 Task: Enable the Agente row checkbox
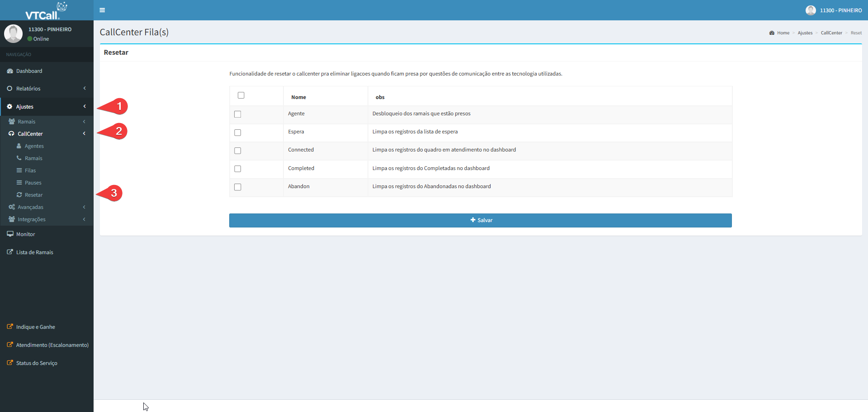pos(238,114)
